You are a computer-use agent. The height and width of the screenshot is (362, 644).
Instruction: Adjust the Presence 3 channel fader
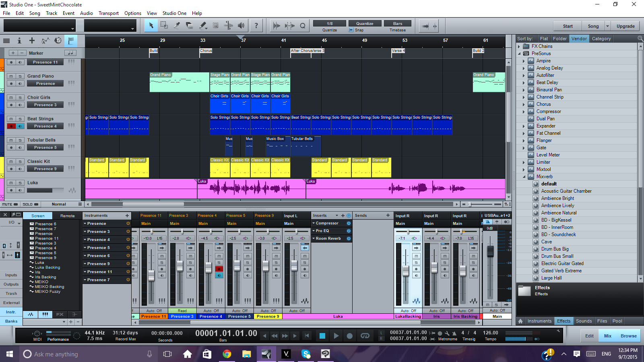(x=180, y=266)
